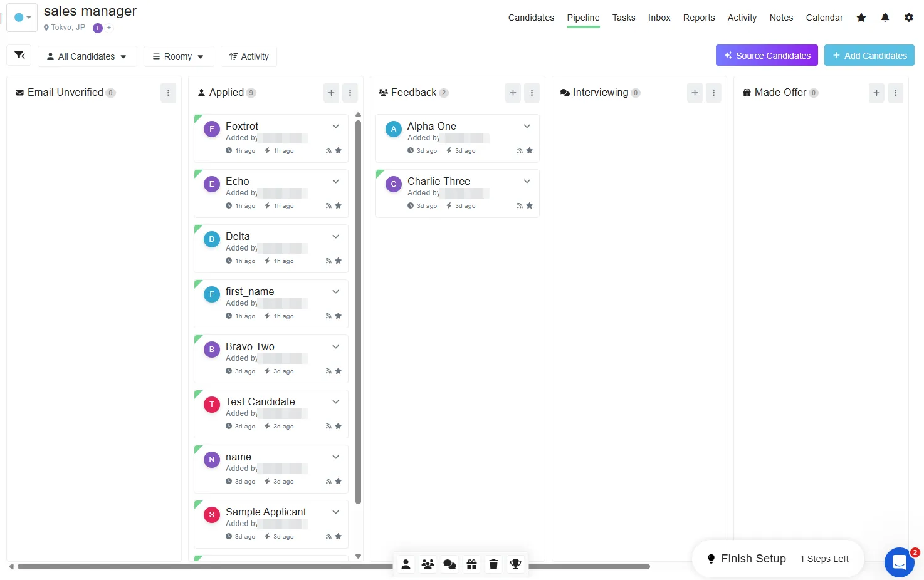Add a candidate to the Made Offer stage

877,93
